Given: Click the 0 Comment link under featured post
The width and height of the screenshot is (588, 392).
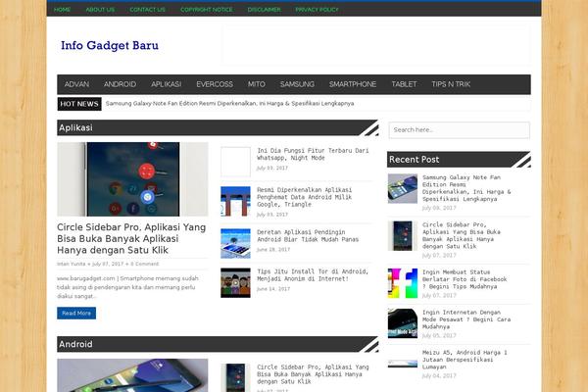Looking at the screenshot, I should [x=145, y=264].
